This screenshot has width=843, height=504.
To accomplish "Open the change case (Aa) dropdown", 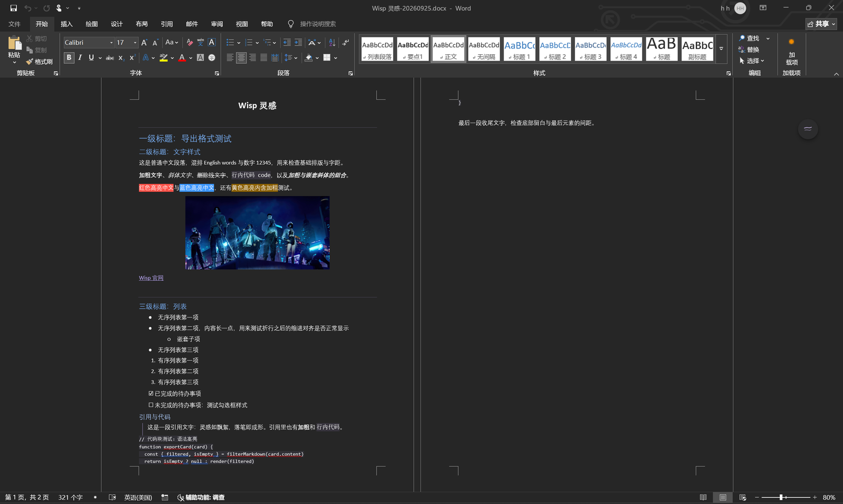I will pos(172,43).
